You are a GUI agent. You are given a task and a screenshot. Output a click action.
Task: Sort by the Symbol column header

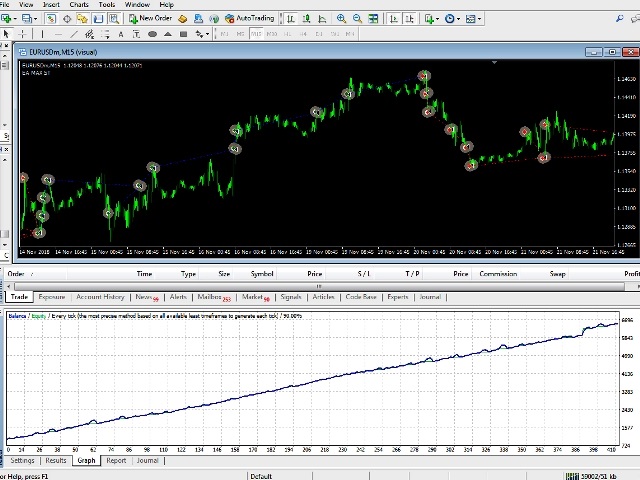[262, 274]
